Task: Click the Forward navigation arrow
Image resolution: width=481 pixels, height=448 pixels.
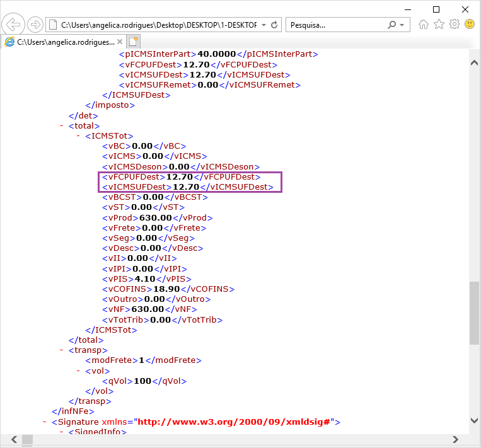Action: (35, 25)
